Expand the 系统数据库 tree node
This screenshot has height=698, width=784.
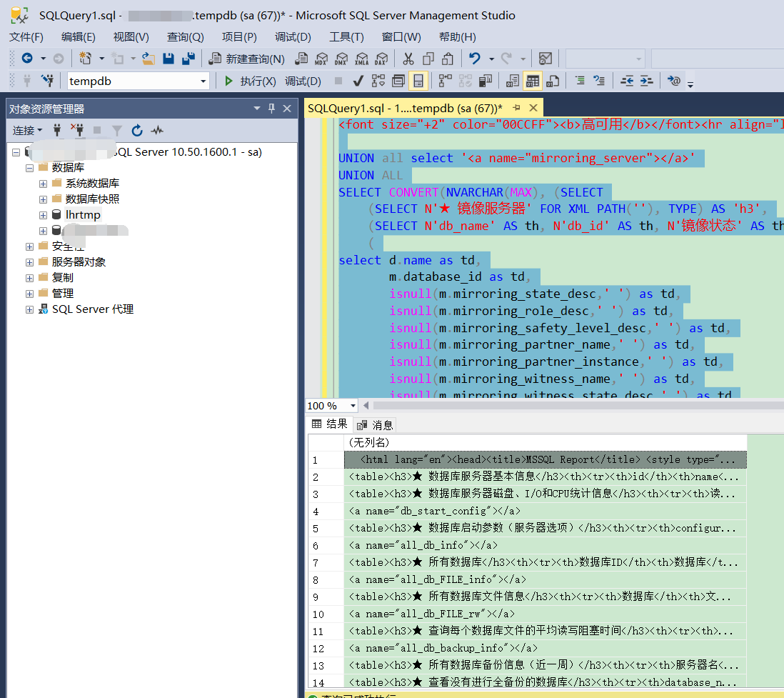42,183
